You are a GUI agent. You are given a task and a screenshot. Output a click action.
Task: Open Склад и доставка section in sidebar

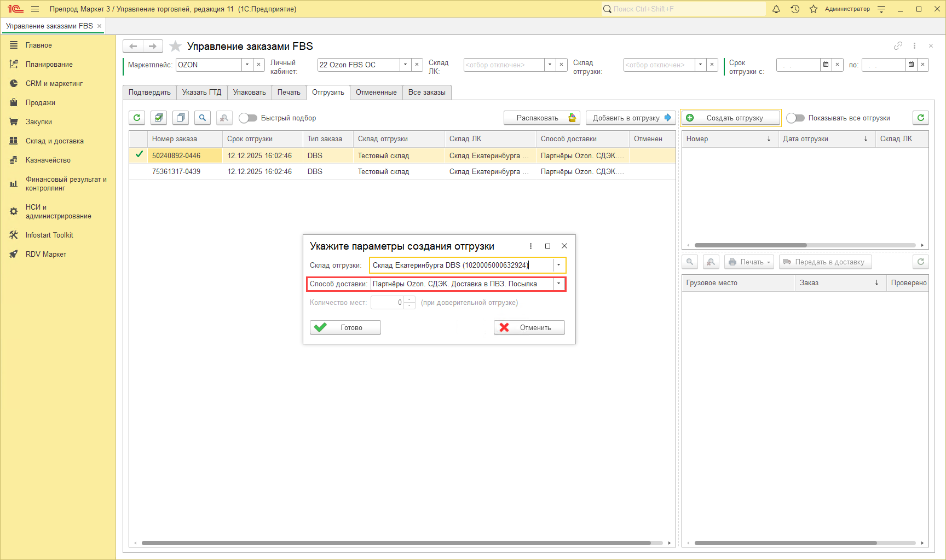click(54, 141)
